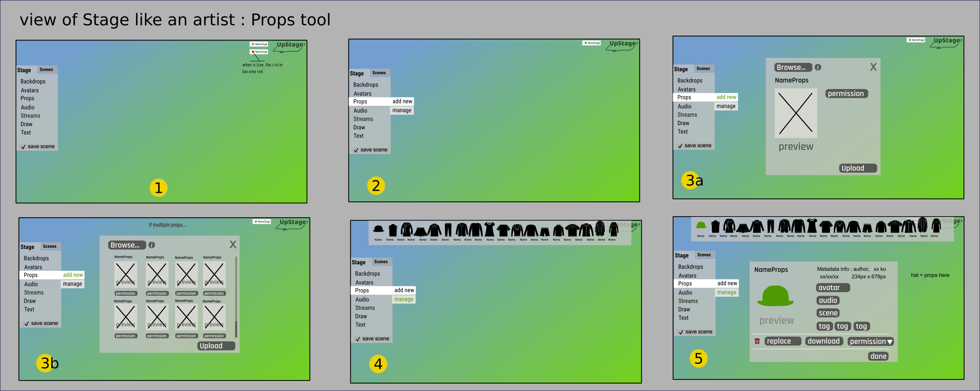Click the Upload button in panel 3b
The image size is (980, 391).
(x=216, y=346)
